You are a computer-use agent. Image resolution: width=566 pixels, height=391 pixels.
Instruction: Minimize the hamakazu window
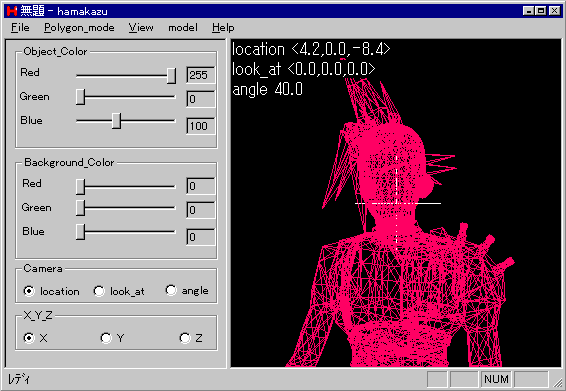(528, 11)
